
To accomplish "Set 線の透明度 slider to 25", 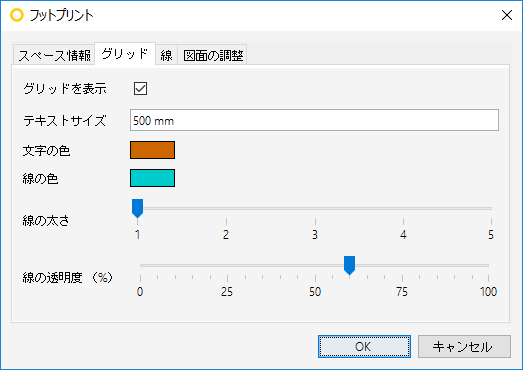I will (227, 266).
